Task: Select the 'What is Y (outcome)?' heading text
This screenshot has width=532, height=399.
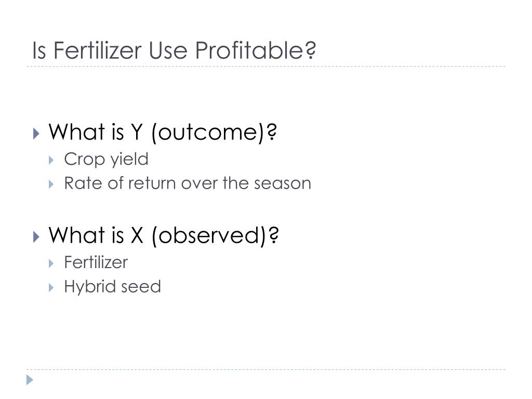Action: tap(163, 132)
